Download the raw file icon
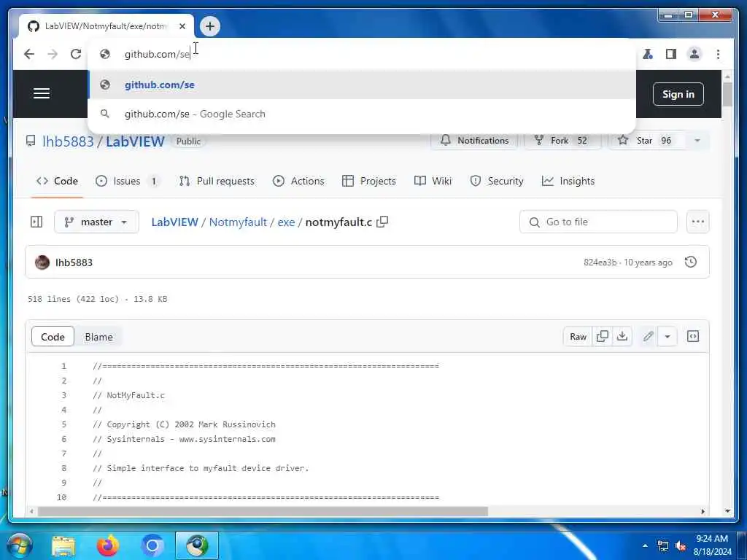 [x=622, y=337]
